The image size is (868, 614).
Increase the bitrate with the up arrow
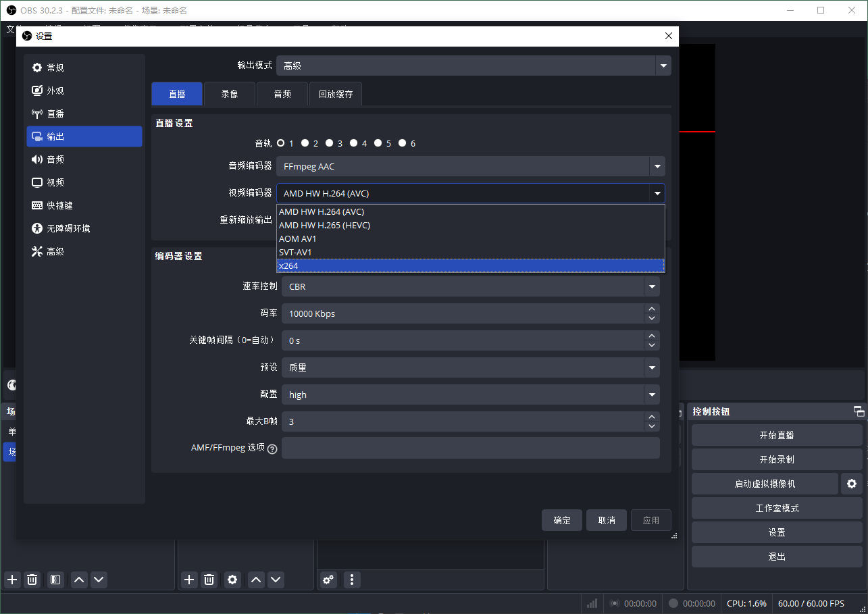pyautogui.click(x=651, y=309)
